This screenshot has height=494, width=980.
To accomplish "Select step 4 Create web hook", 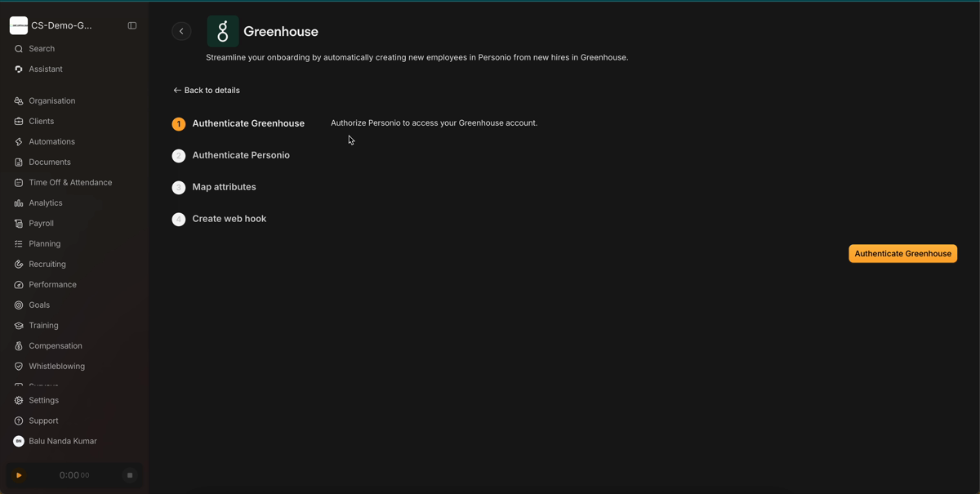I will (220, 219).
